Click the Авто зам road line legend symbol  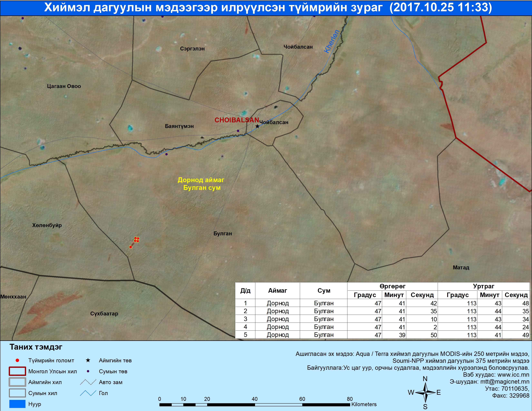coord(88,382)
